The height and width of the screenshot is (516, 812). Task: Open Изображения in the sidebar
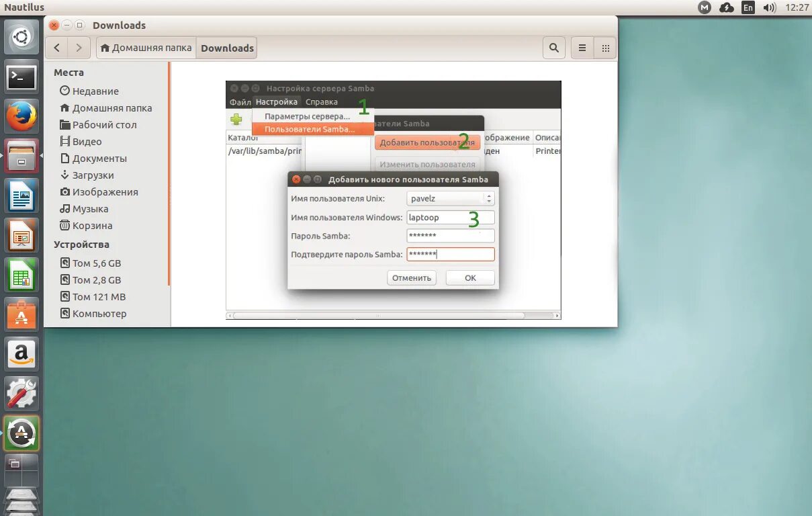[99, 191]
